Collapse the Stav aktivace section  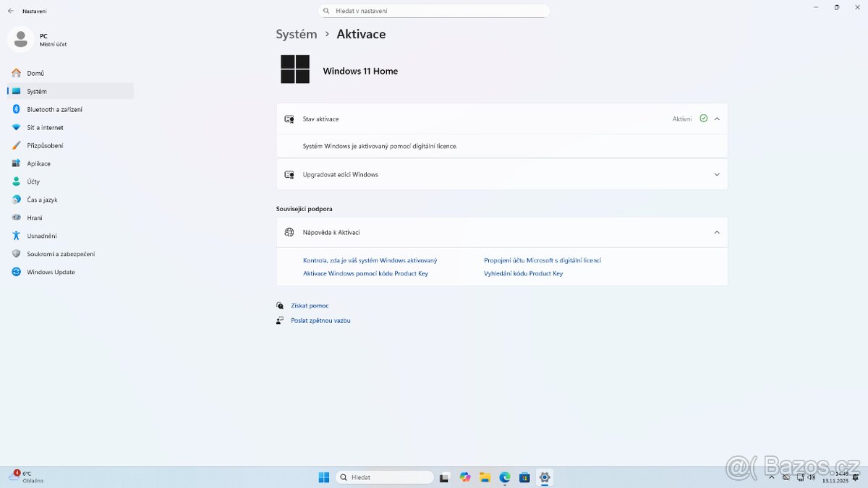click(717, 119)
